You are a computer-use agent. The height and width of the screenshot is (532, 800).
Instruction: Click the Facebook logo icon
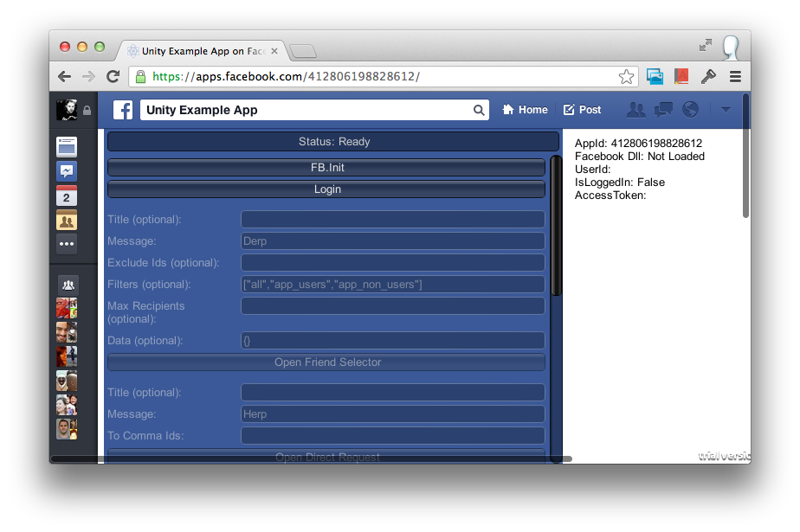pyautogui.click(x=122, y=109)
